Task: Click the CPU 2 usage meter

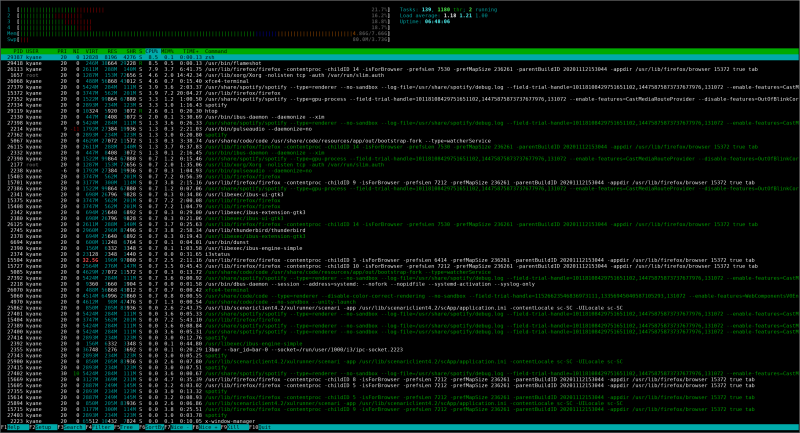Action: pyautogui.click(x=198, y=16)
